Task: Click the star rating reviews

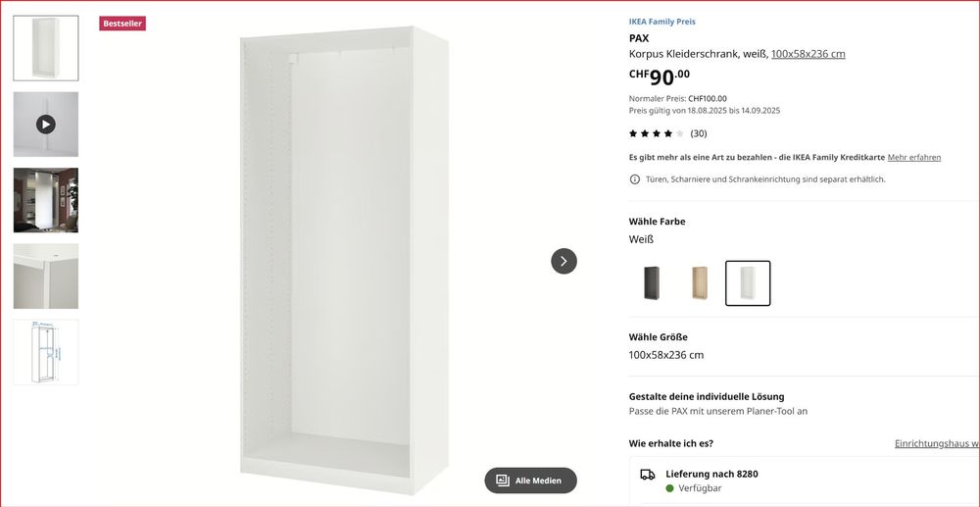Action: pyautogui.click(x=656, y=133)
